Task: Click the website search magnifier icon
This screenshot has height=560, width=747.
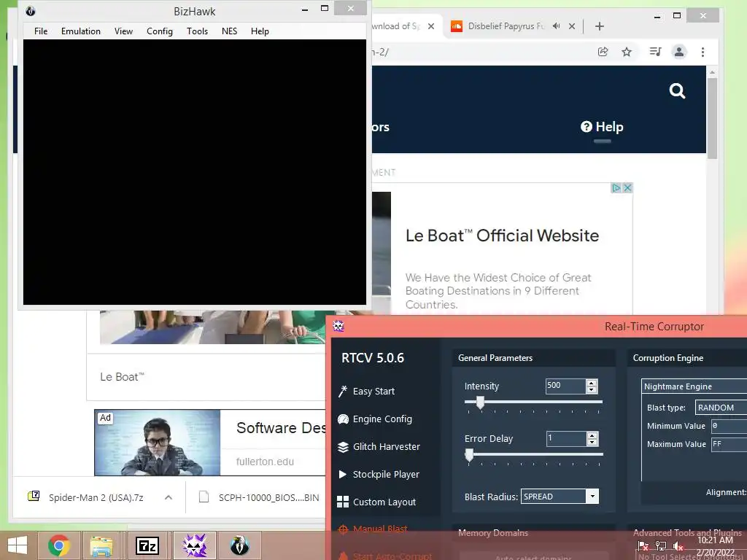Action: [677, 90]
